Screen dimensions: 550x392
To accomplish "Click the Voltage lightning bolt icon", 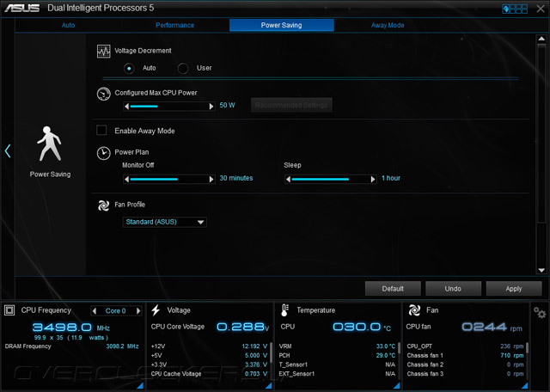I will point(156,310).
